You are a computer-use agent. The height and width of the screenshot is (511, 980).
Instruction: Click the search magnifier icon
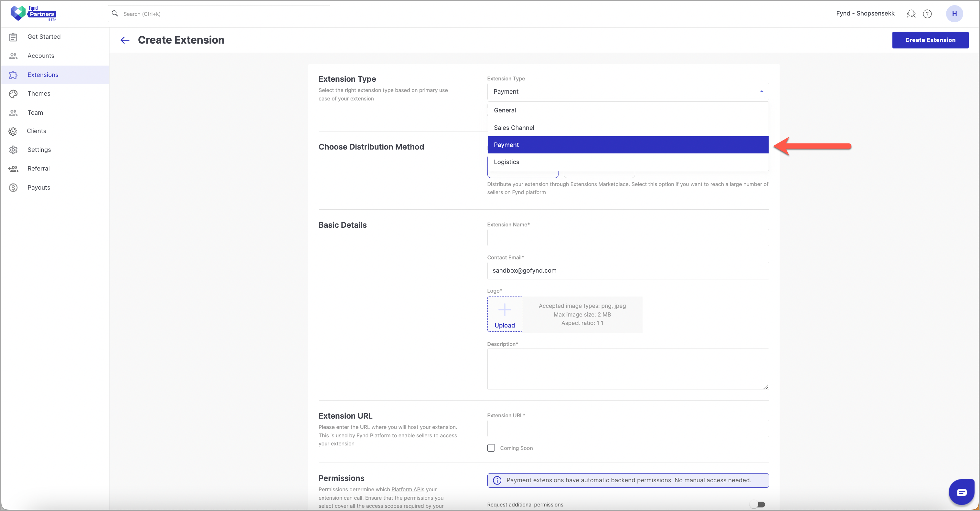point(115,14)
